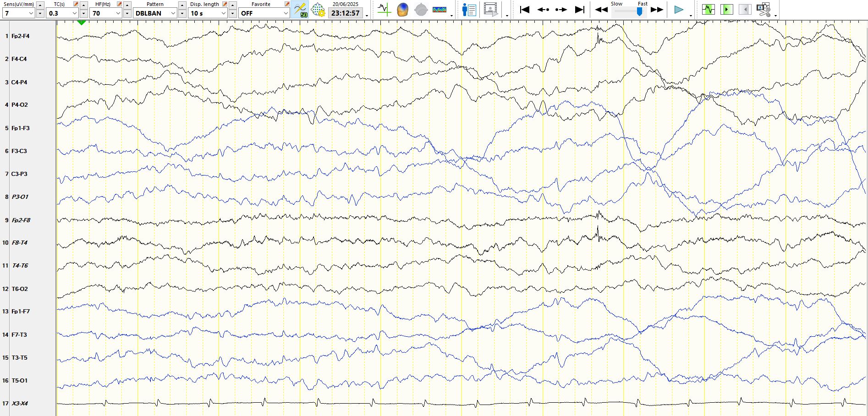This screenshot has height=416, width=868.
Task: Expand the overflow arrow after the spectral array icon
Action: (452, 16)
